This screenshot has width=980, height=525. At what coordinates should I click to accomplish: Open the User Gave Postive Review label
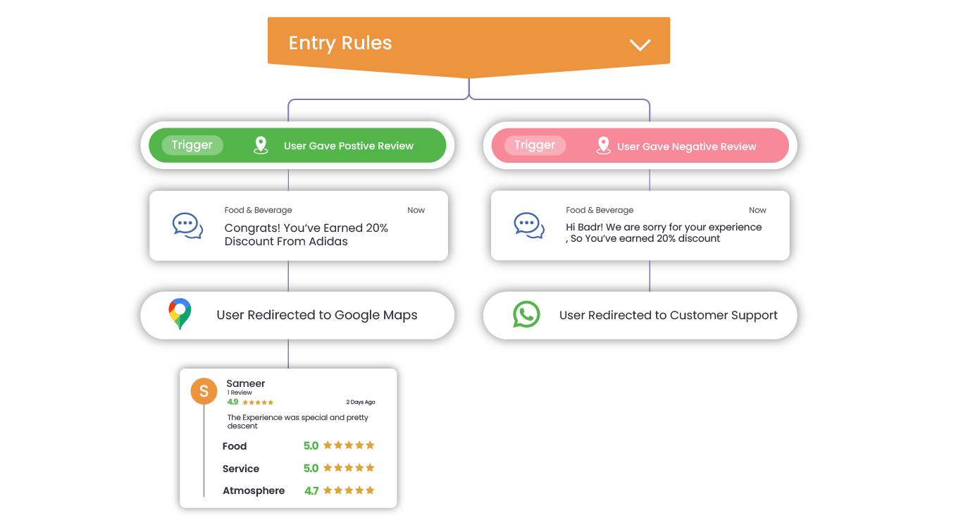click(349, 146)
